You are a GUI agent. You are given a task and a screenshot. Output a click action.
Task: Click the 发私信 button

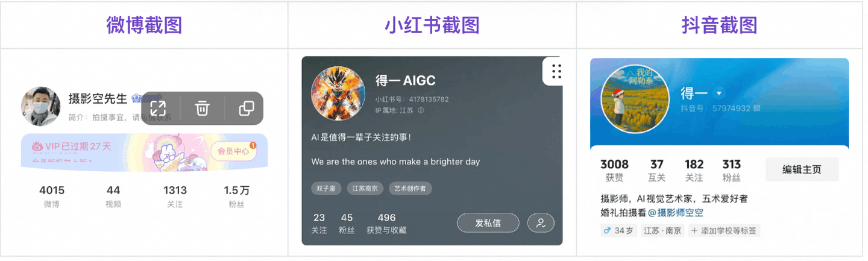click(x=488, y=223)
